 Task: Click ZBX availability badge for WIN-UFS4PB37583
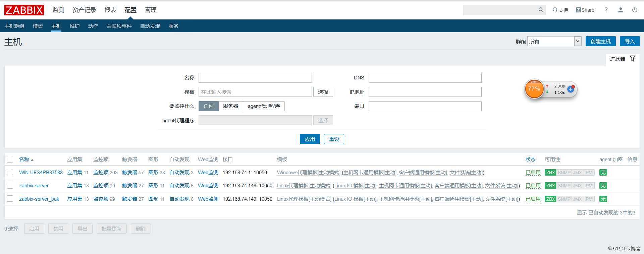point(550,173)
